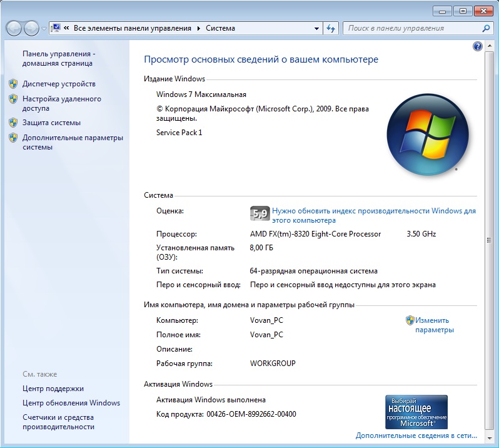The height and width of the screenshot is (448, 499).
Task: Click the shield icon beside Защита системы
Action: (13, 123)
